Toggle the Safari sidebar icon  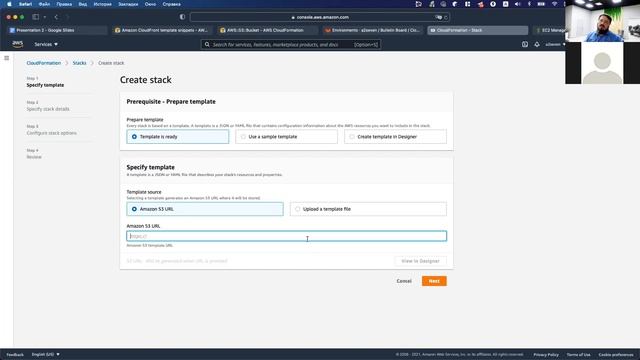tap(36, 17)
